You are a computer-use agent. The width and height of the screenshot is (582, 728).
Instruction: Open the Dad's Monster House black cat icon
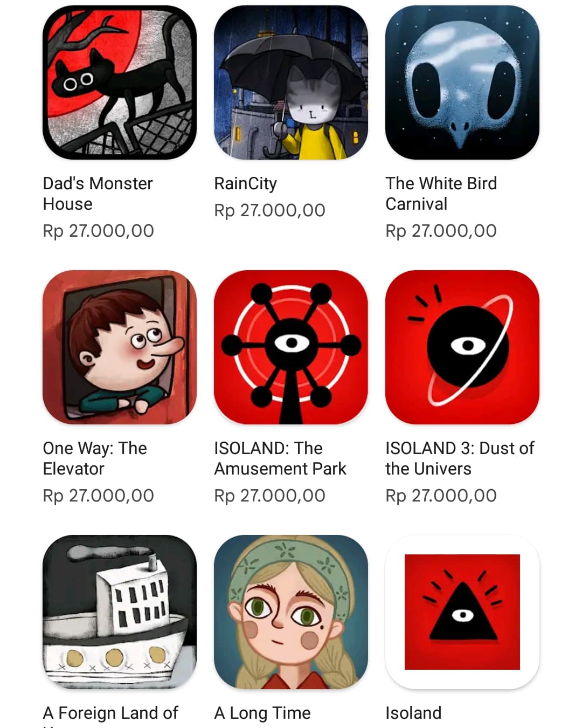pyautogui.click(x=120, y=83)
